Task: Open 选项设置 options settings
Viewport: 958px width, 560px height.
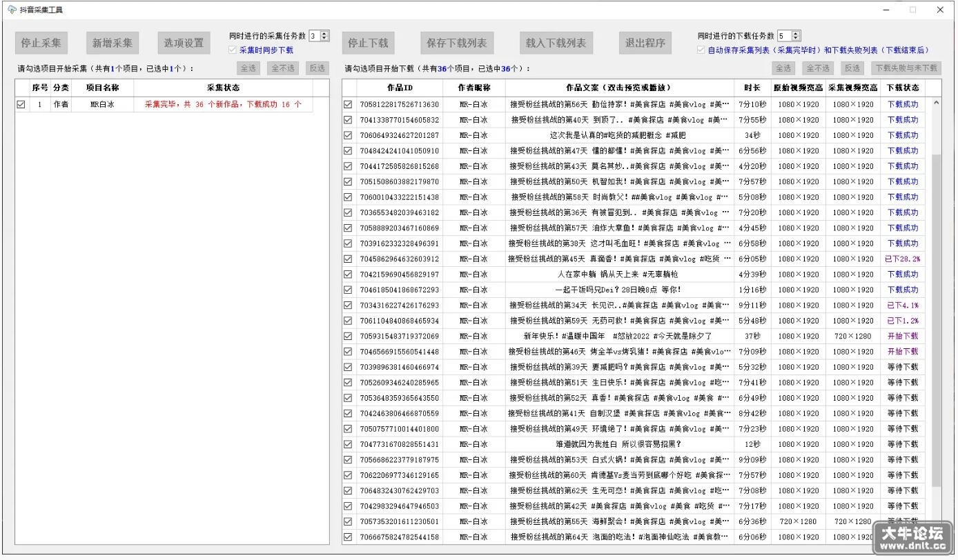Action: 184,43
